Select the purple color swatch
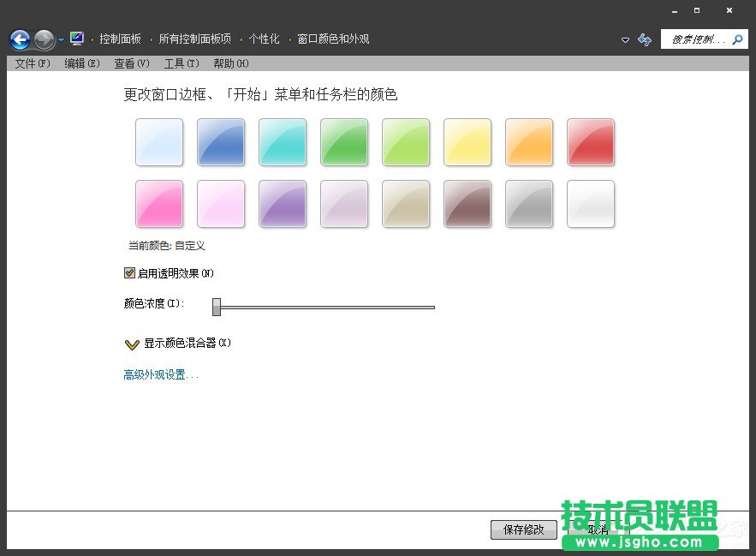 [x=283, y=204]
